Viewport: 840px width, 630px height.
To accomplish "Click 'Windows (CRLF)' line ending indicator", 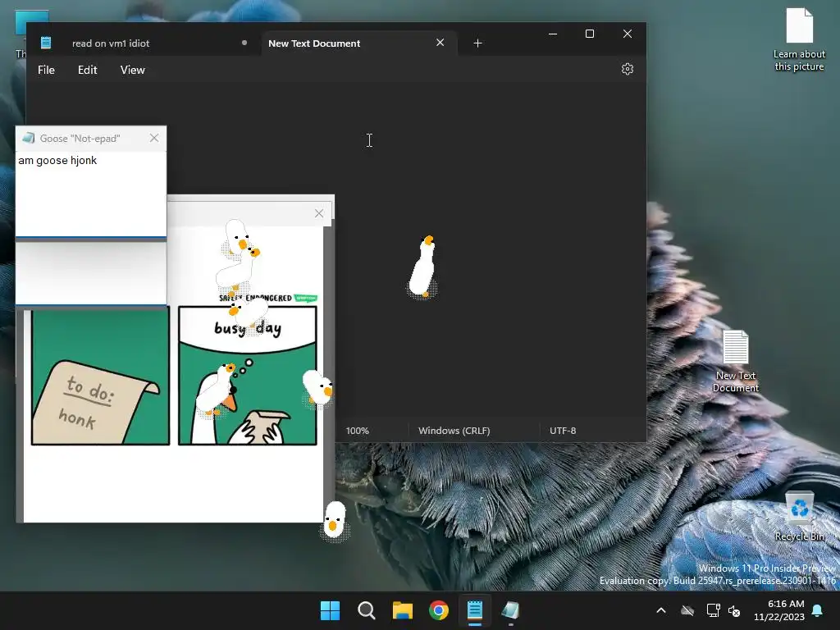I will point(454,431).
